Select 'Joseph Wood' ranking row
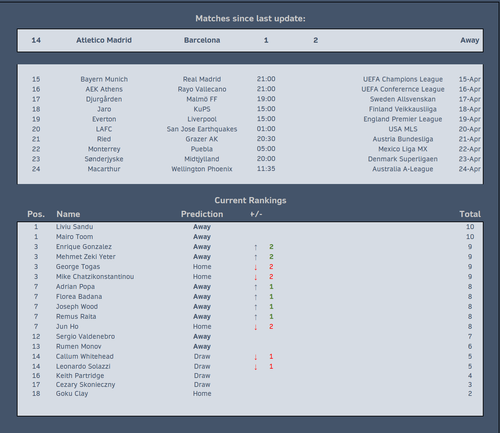This screenshot has width=500, height=433. tap(77, 307)
